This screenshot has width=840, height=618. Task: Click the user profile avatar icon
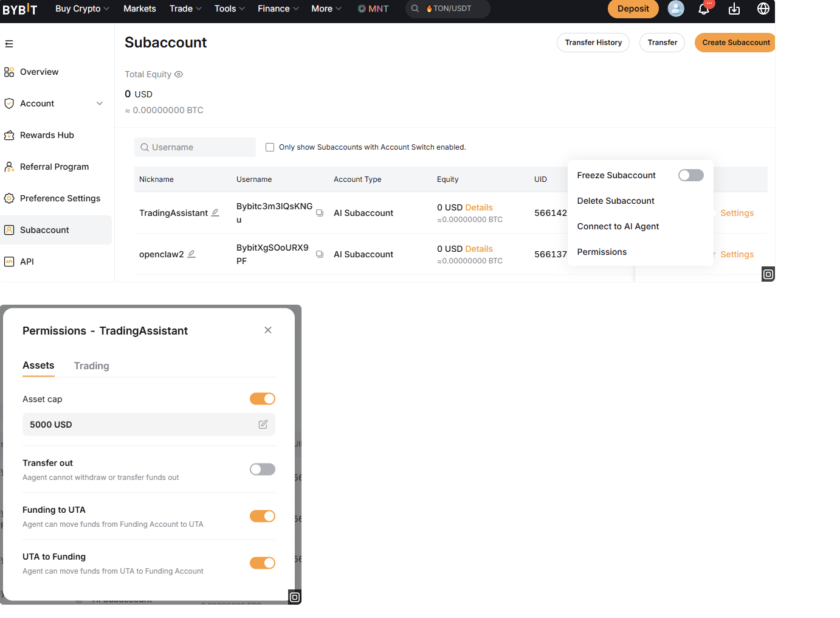(676, 9)
